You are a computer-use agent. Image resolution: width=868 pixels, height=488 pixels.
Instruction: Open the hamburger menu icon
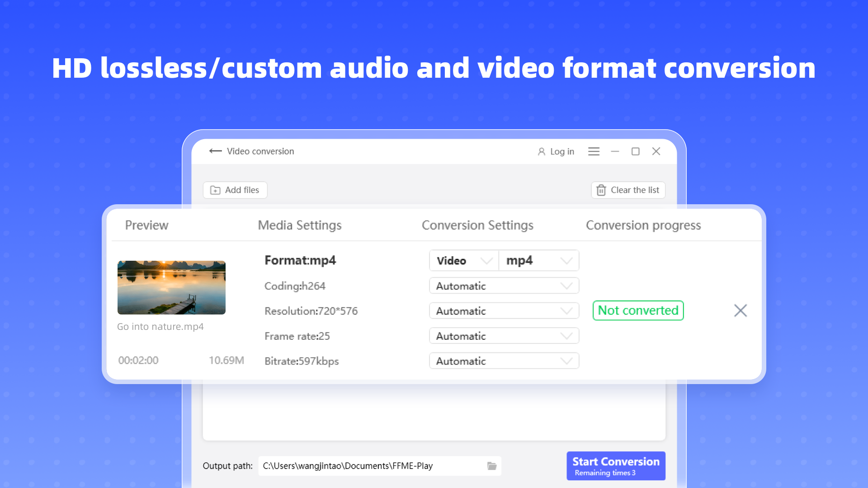coord(594,151)
